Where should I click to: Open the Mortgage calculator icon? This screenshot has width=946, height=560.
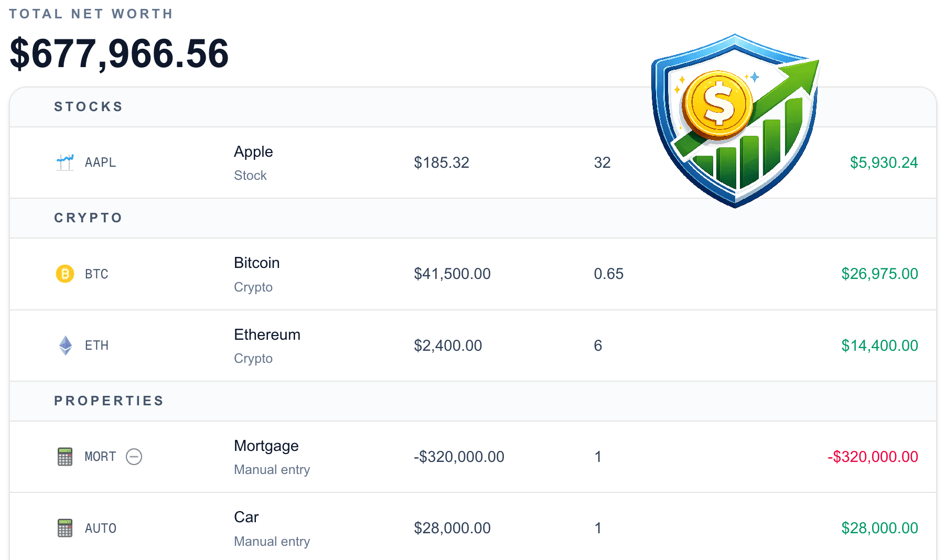point(64,457)
